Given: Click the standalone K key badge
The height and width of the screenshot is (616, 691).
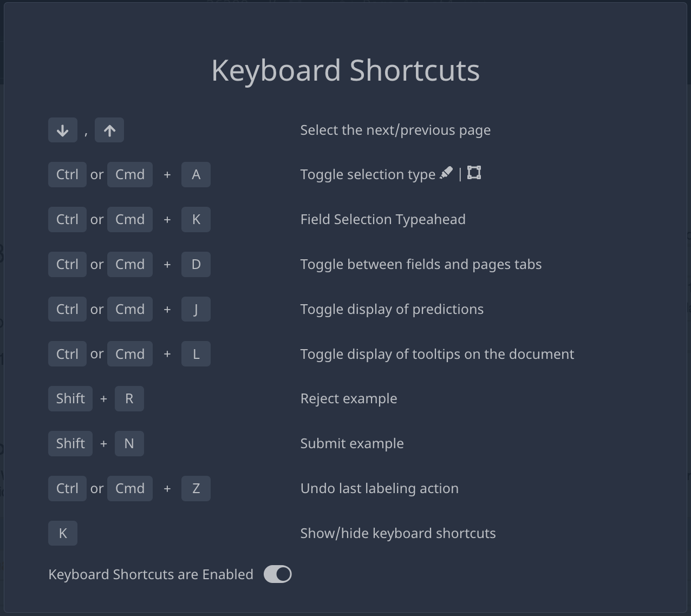Looking at the screenshot, I should click(63, 533).
